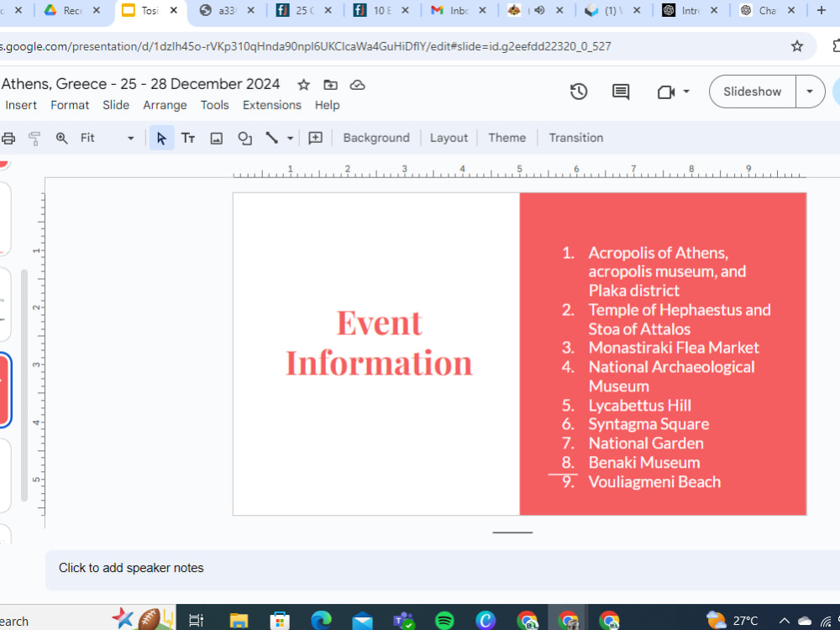Click the 'Lycabettus Hill' list item
Image resolution: width=840 pixels, height=630 pixels.
coord(639,406)
